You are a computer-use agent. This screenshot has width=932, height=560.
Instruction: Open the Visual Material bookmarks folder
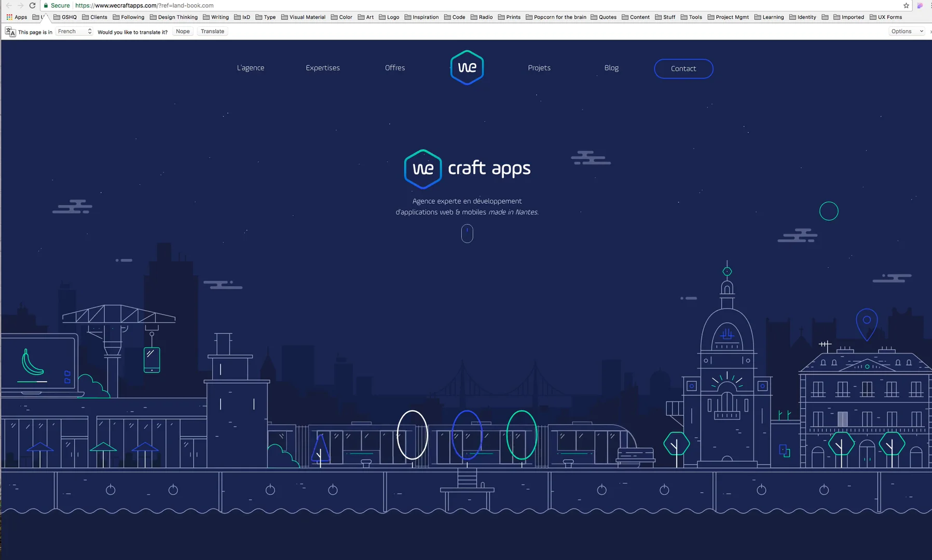(x=303, y=17)
